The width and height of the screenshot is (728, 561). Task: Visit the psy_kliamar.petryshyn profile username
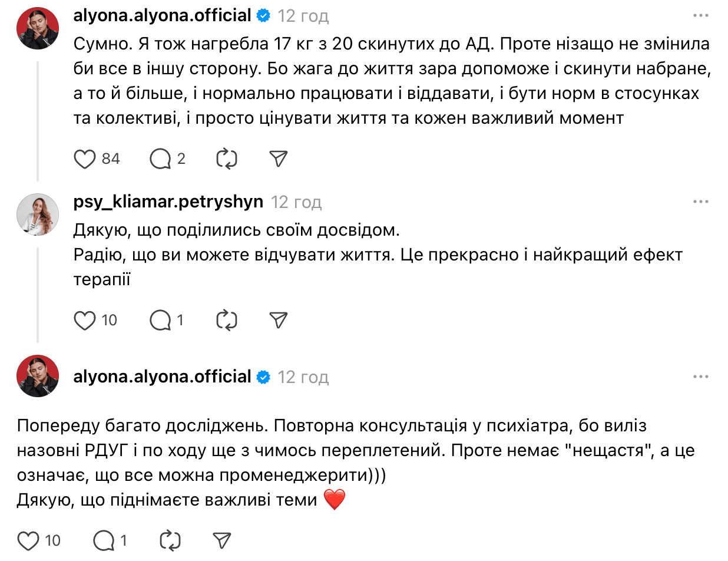[168, 202]
